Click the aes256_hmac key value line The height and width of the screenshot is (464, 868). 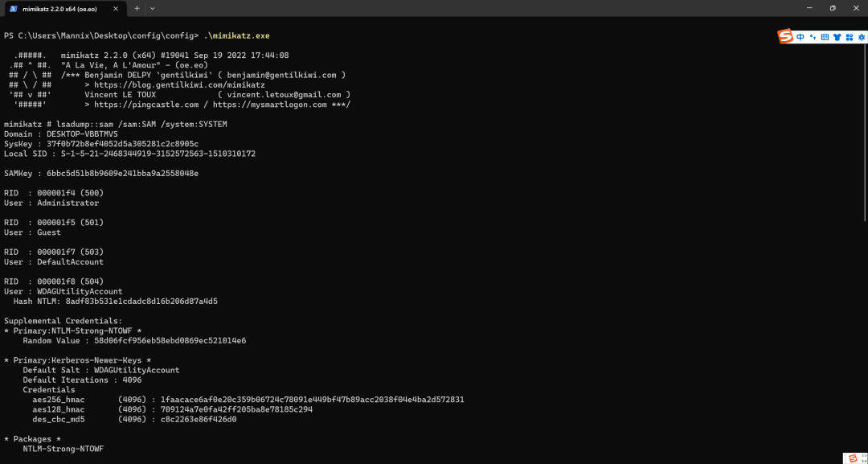tap(248, 399)
